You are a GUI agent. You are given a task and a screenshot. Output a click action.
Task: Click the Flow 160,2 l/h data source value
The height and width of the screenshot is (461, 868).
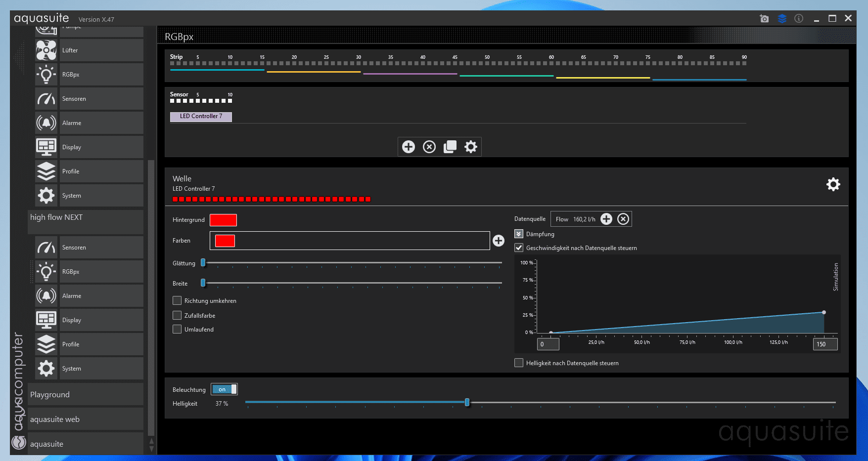coord(575,219)
